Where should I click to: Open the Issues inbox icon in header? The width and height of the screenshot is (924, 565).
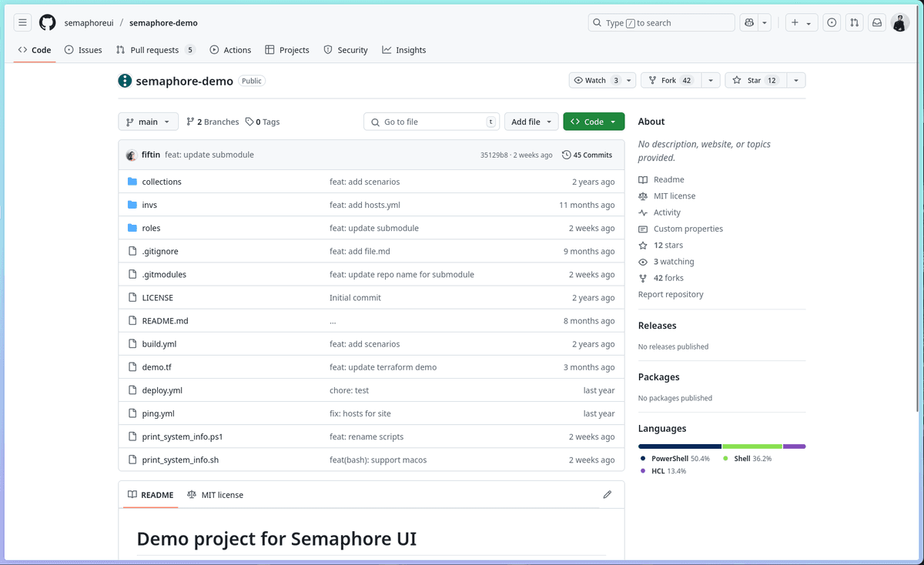[832, 23]
